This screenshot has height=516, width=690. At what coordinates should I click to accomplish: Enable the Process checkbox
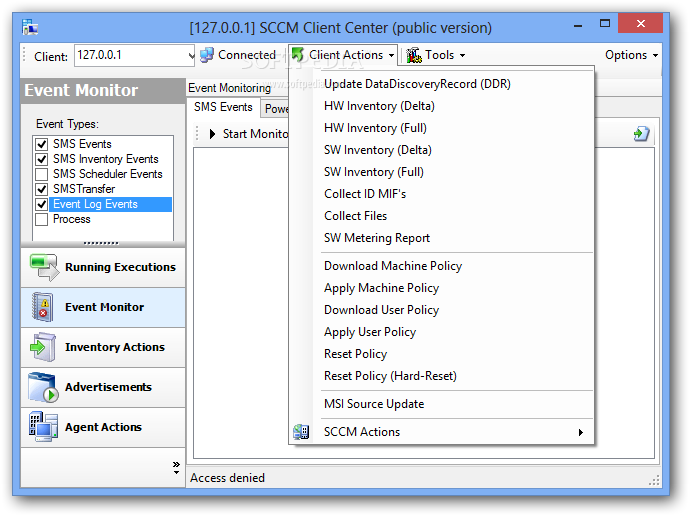tap(42, 219)
